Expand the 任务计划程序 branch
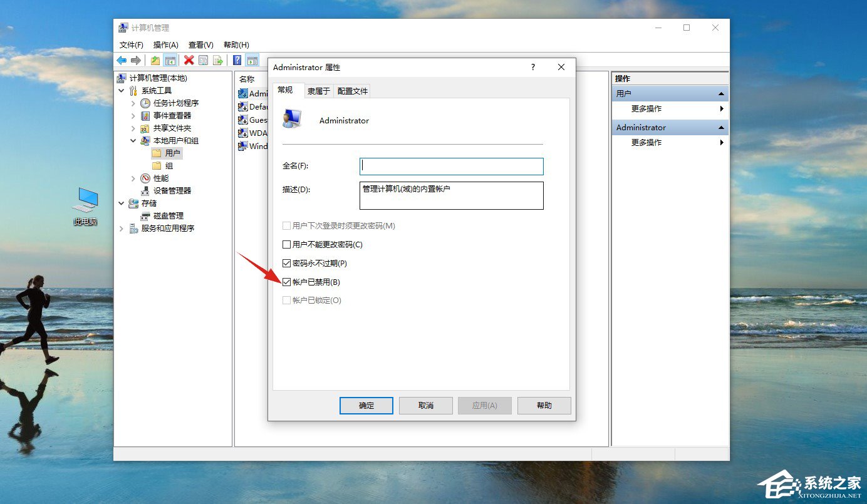The image size is (867, 504). pos(133,103)
